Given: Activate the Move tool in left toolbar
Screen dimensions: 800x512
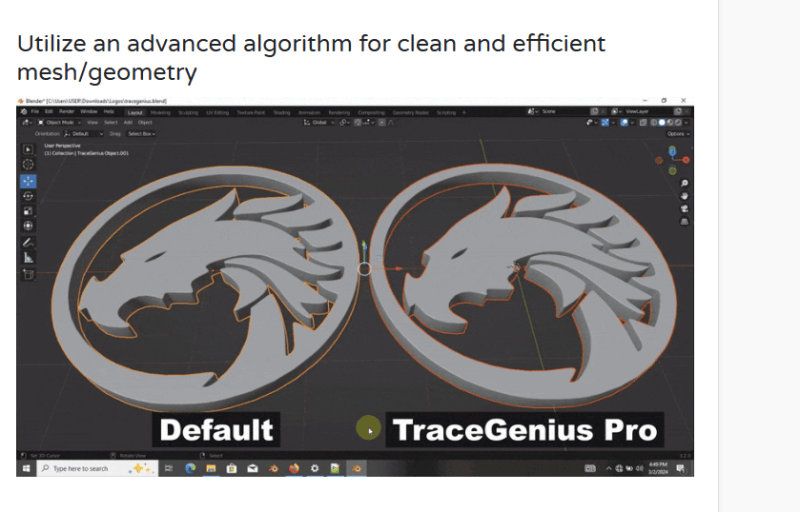Looking at the screenshot, I should (28, 181).
